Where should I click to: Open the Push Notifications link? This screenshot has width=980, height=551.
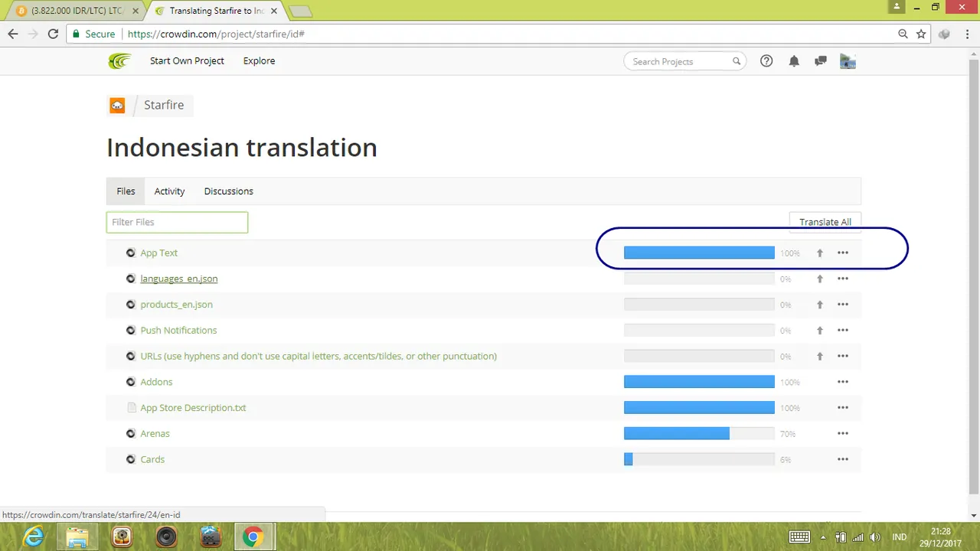tap(178, 331)
